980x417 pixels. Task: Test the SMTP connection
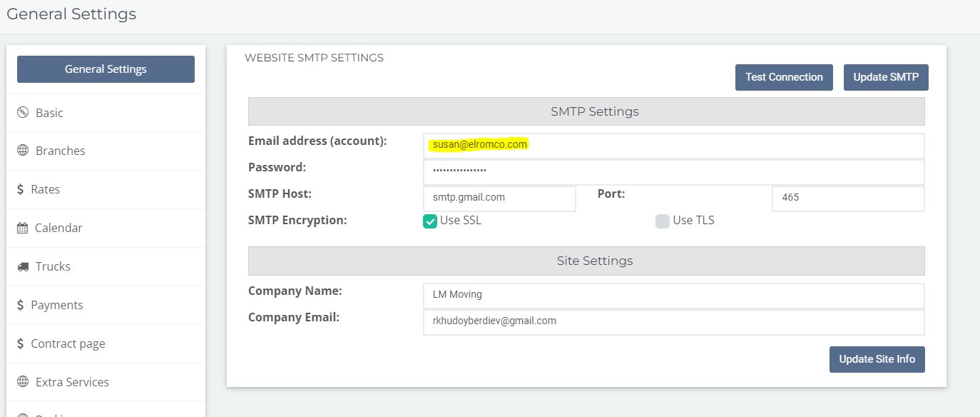(x=784, y=77)
